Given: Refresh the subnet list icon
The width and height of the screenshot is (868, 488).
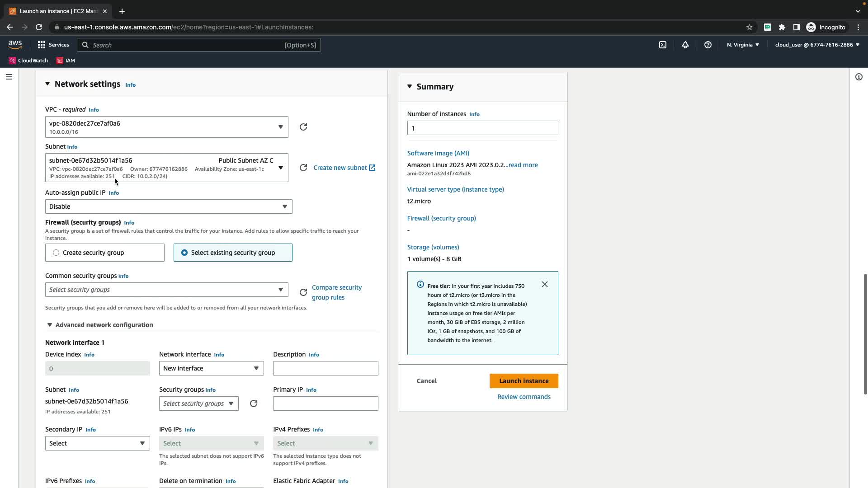Looking at the screenshot, I should point(303,168).
